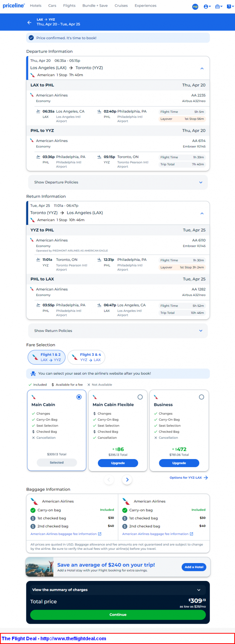Upgrade to Main Cabin Flexible
This screenshot has height=644, width=235.
coord(118,463)
